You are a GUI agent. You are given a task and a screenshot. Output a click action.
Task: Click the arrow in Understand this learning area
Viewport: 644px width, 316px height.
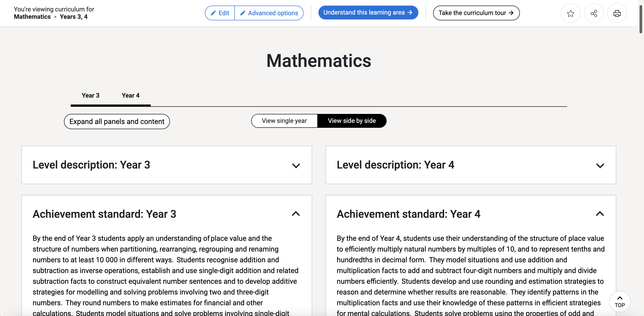[410, 12]
